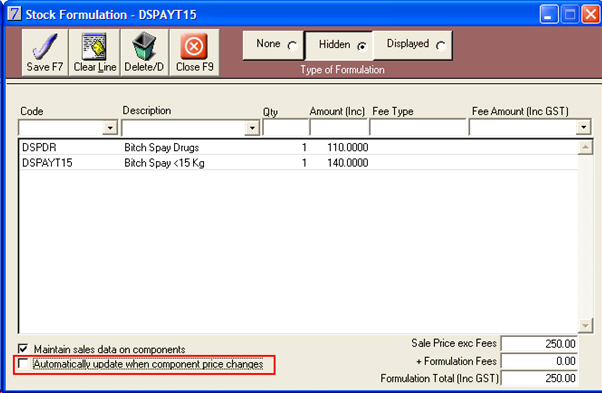This screenshot has height=393, width=602.
Task: Enable automatic update on component price changes
Action: click(23, 363)
